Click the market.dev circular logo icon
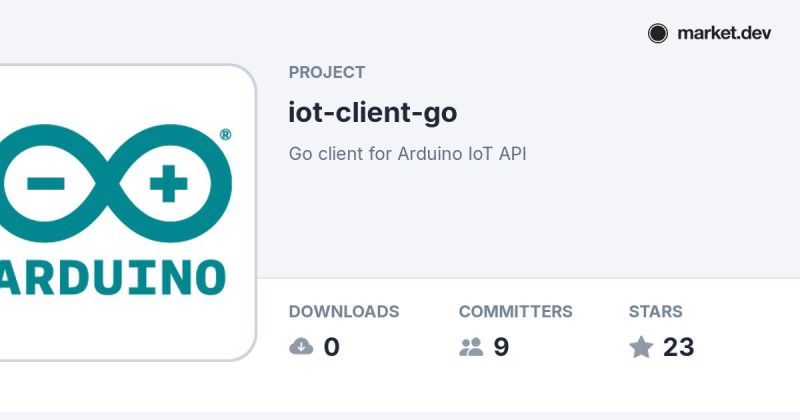This screenshot has height=420, width=800. coord(658,34)
